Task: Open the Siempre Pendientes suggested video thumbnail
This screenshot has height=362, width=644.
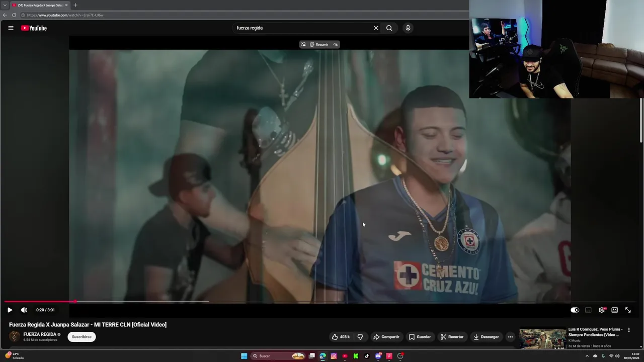Action: click(542, 339)
